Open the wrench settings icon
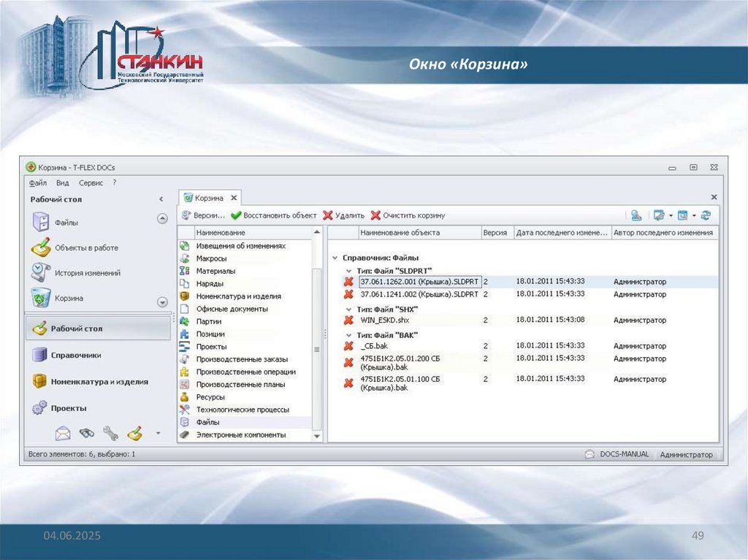 (x=111, y=433)
